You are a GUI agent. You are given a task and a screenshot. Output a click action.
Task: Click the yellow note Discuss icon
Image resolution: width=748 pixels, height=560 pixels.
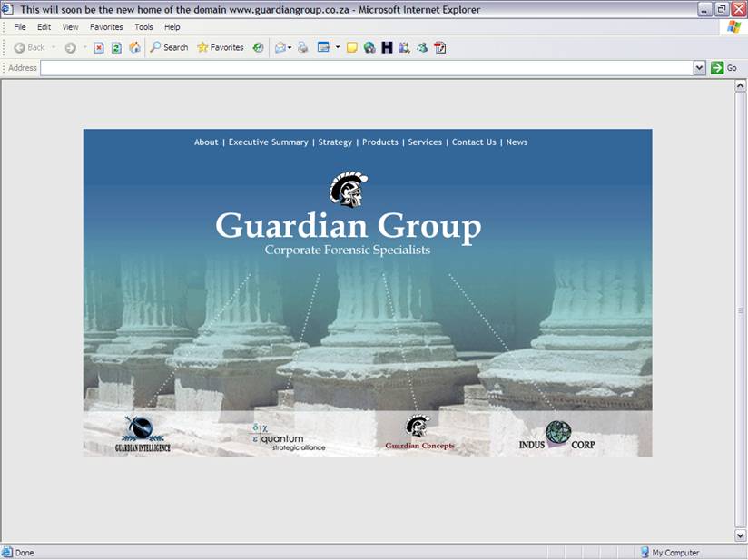click(352, 47)
